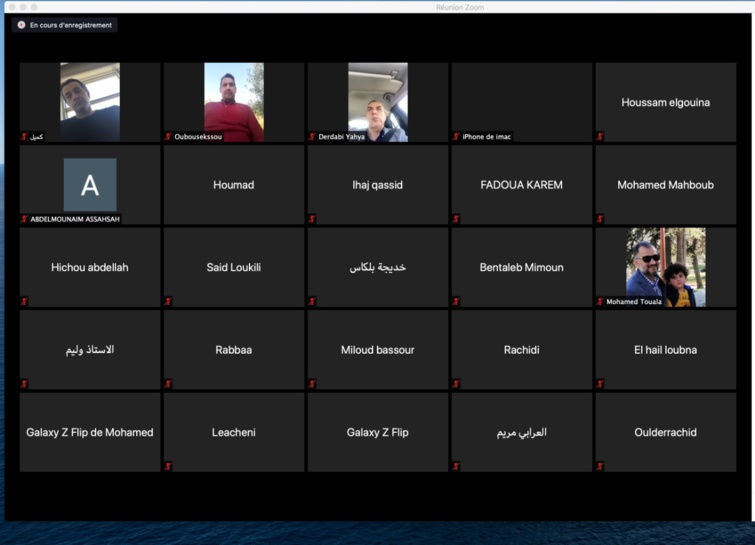Click the Said Loukili participant tile
The height and width of the screenshot is (545, 755).
233,267
